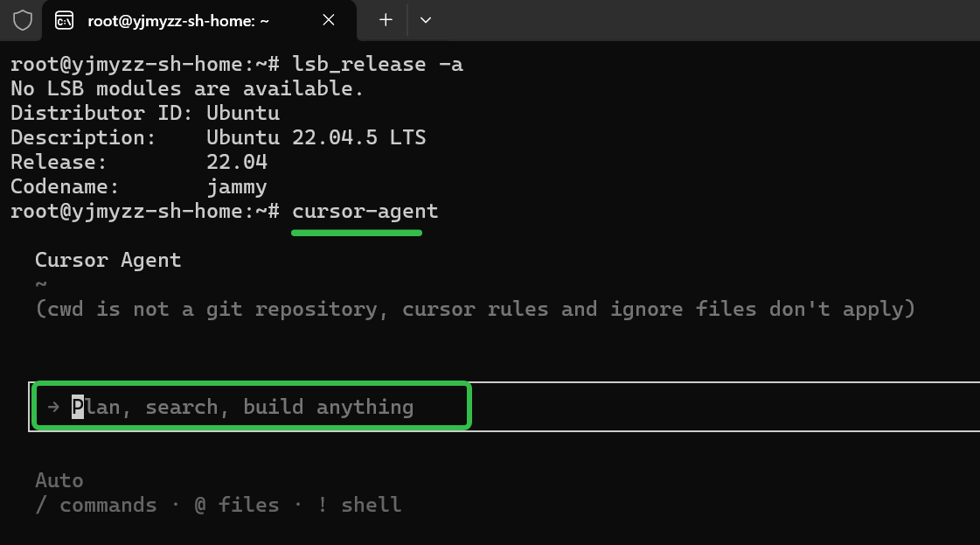Click the '@ files' hint
The image size is (980, 545).
tap(236, 505)
